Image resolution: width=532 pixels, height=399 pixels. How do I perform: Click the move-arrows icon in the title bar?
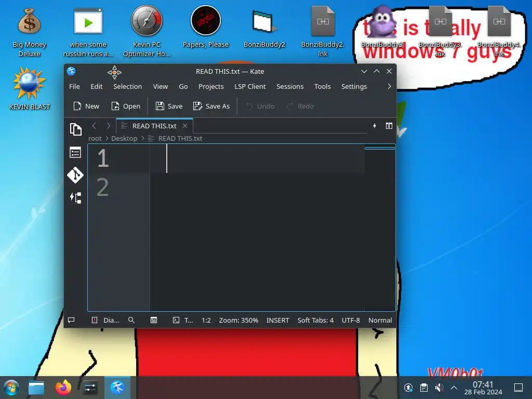click(x=114, y=72)
